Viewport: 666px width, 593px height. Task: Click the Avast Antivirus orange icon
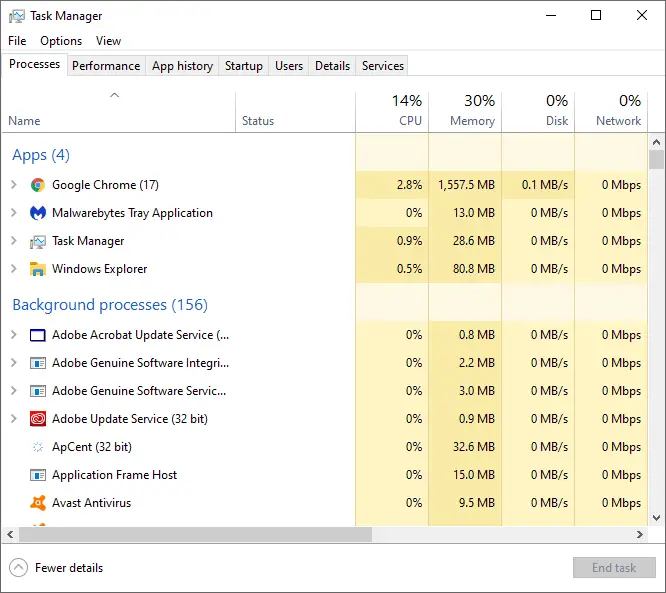click(x=38, y=503)
